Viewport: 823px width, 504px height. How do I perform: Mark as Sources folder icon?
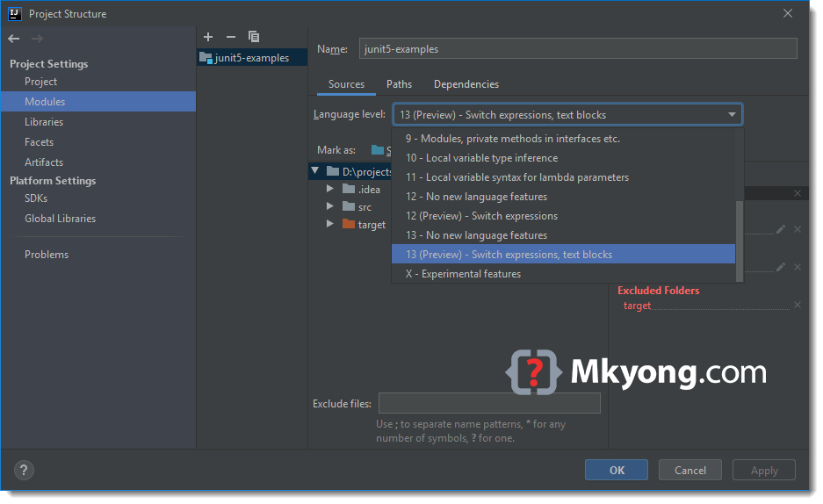point(378,150)
